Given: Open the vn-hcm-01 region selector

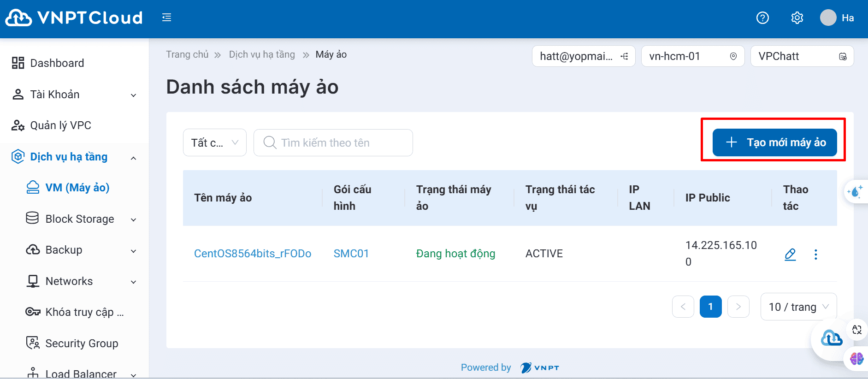Looking at the screenshot, I should 692,56.
